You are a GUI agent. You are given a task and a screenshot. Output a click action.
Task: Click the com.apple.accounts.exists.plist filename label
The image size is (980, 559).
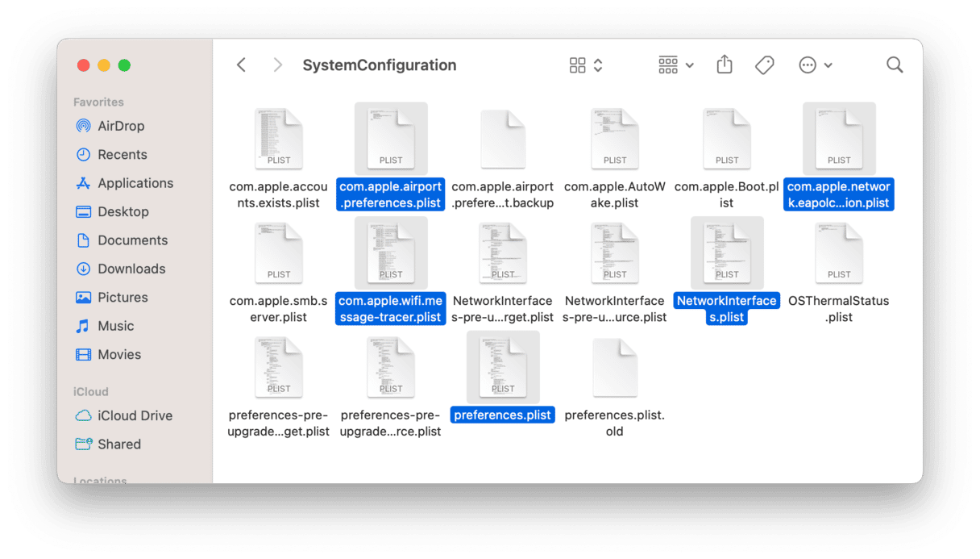click(279, 194)
